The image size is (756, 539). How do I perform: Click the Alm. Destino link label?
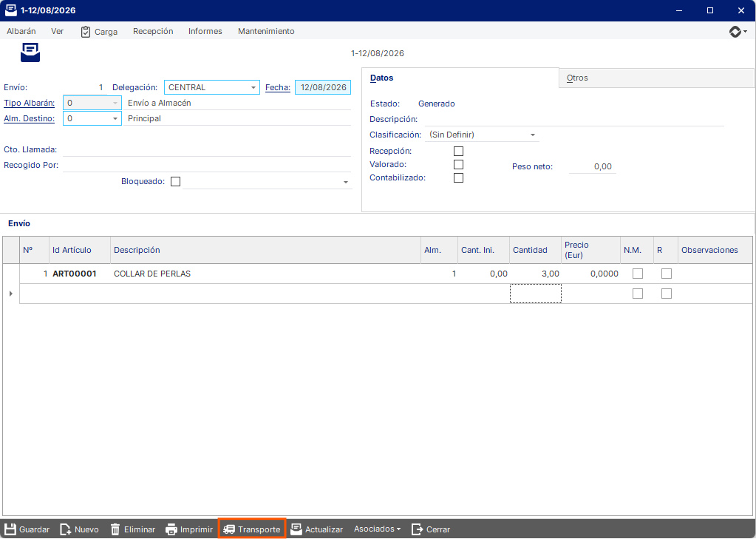pos(30,118)
